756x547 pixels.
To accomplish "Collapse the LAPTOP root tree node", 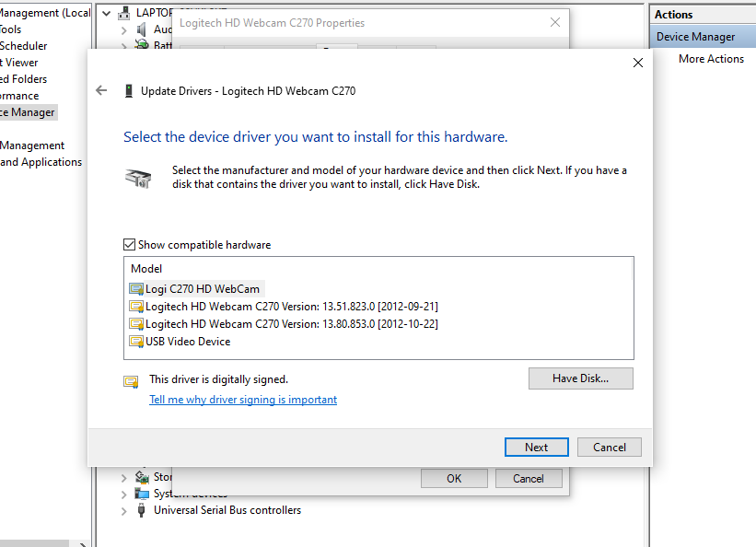I will pos(107,14).
